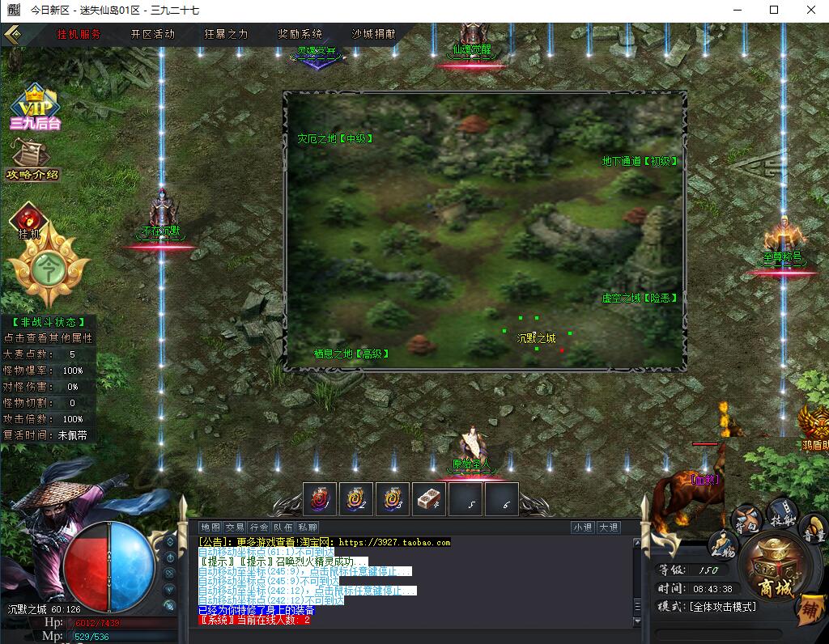The image size is (829, 644).
Task: Open the 人物 character icon
Action: (x=722, y=545)
